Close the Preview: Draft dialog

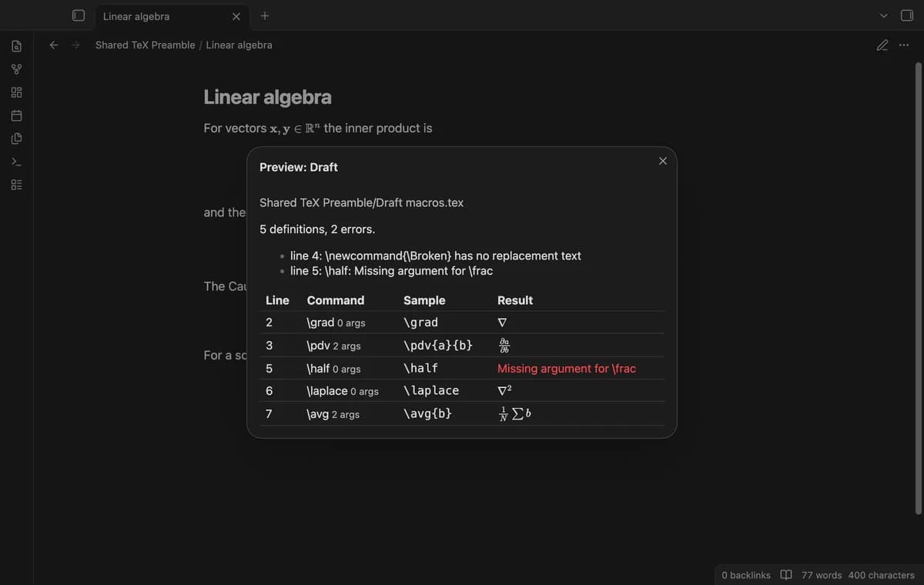click(663, 161)
